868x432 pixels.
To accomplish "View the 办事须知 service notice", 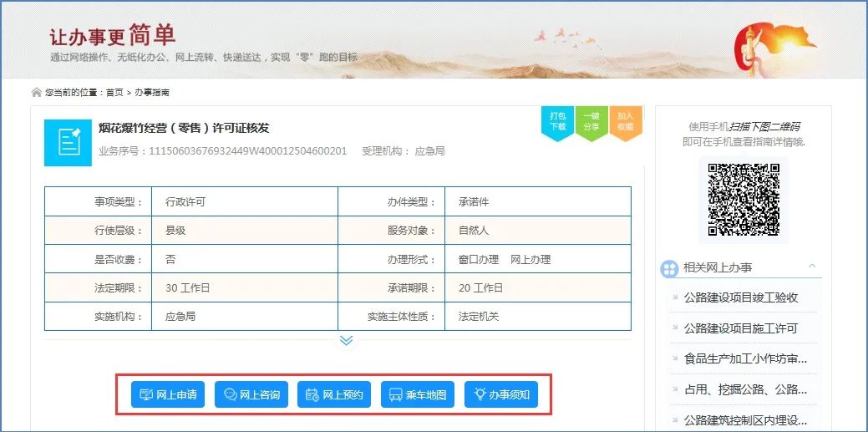I will pyautogui.click(x=501, y=394).
